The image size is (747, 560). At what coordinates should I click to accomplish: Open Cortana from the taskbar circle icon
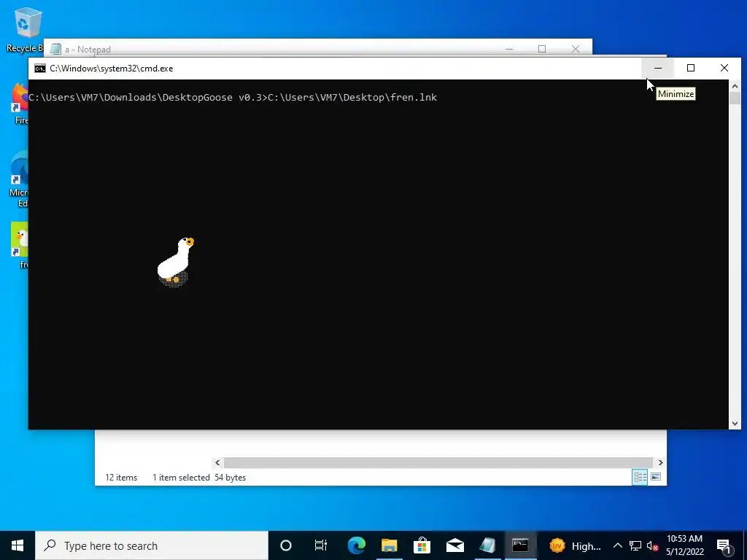coord(286,545)
